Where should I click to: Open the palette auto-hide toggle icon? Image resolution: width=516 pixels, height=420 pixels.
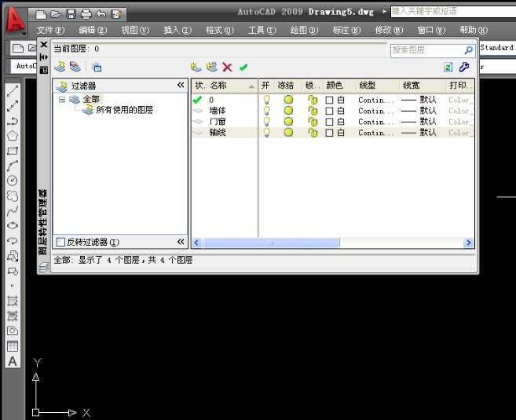pyautogui.click(x=44, y=57)
